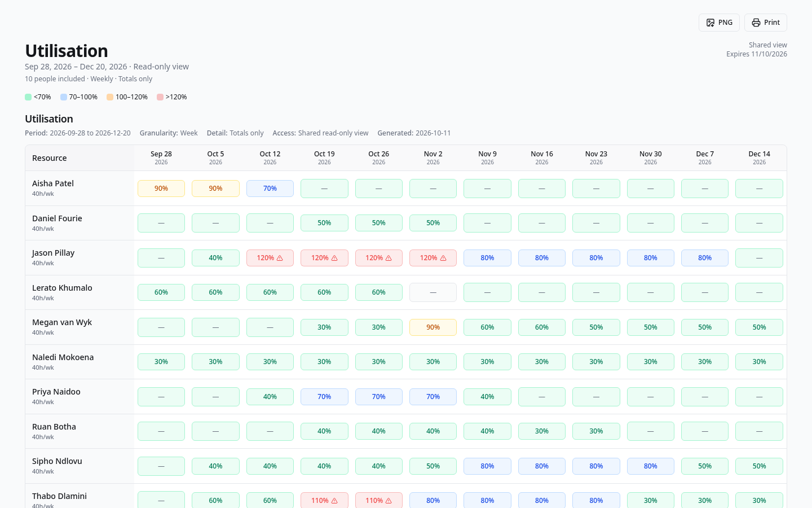Image resolution: width=812 pixels, height=508 pixels.
Task: Click the red >120% legend swatch
Action: click(x=160, y=97)
